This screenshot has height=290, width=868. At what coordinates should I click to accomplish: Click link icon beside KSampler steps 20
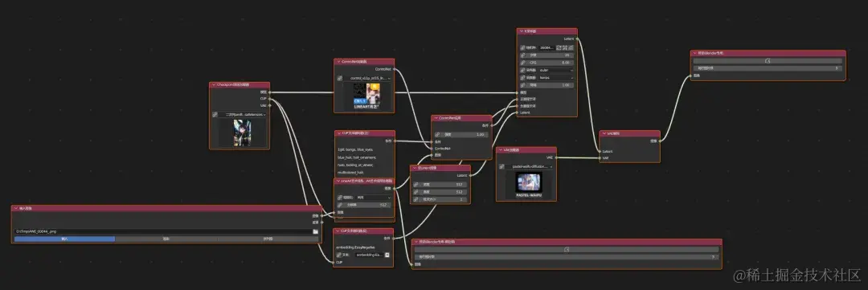click(522, 55)
